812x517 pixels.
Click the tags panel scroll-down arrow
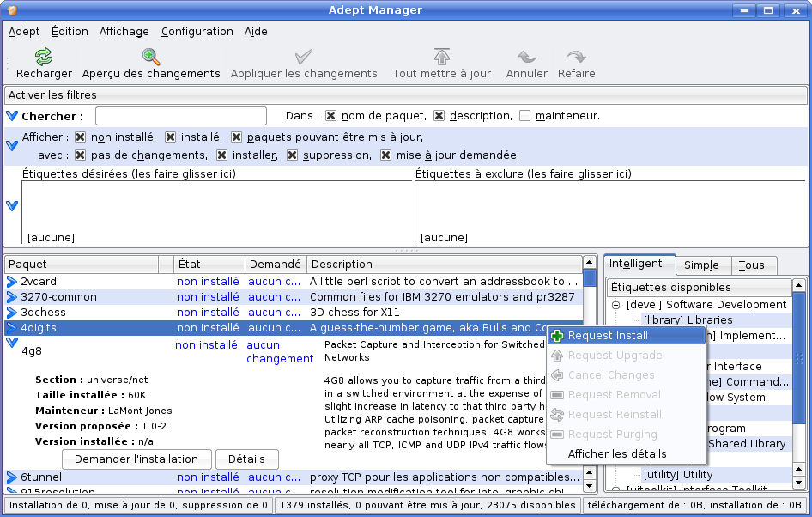[798, 484]
